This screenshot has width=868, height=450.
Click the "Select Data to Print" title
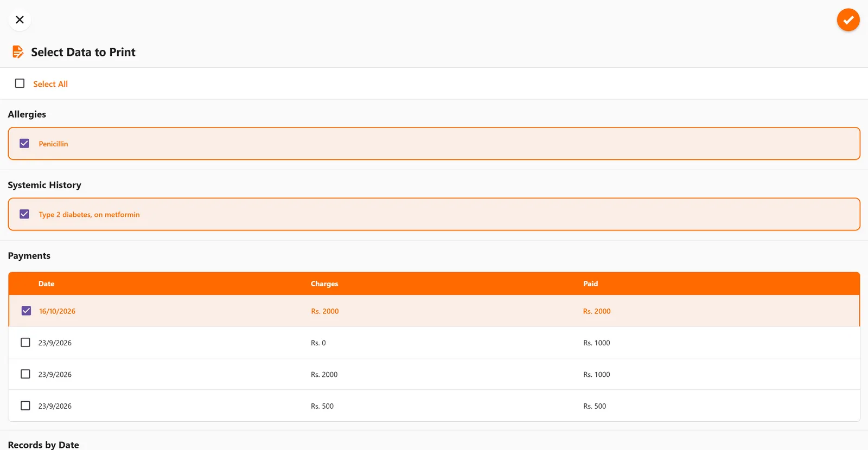(83, 52)
